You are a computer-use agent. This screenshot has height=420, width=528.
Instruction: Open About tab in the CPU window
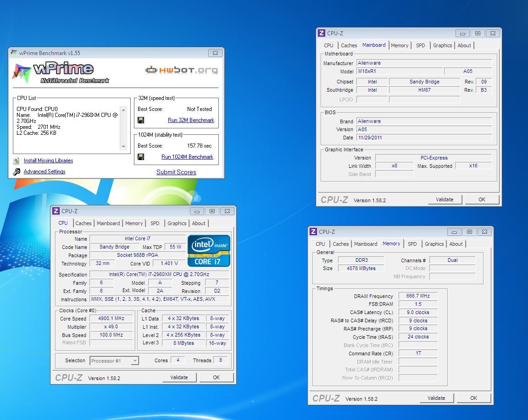[x=199, y=223]
